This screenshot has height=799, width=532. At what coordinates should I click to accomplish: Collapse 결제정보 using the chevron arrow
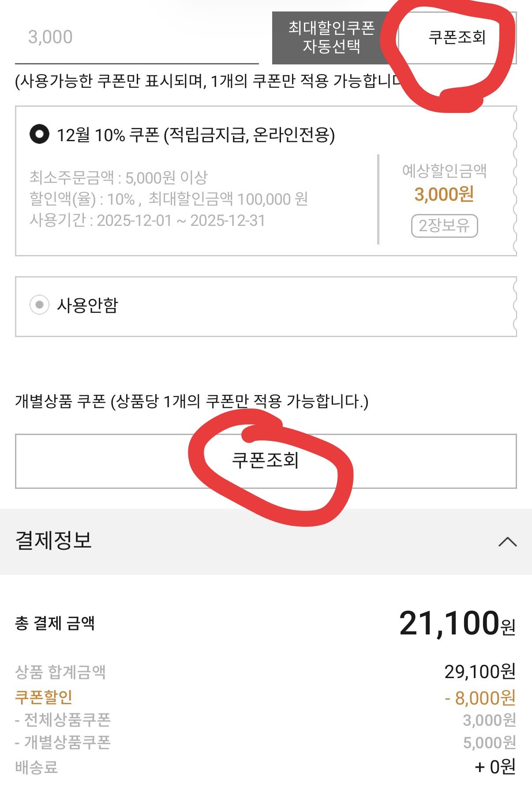507,541
